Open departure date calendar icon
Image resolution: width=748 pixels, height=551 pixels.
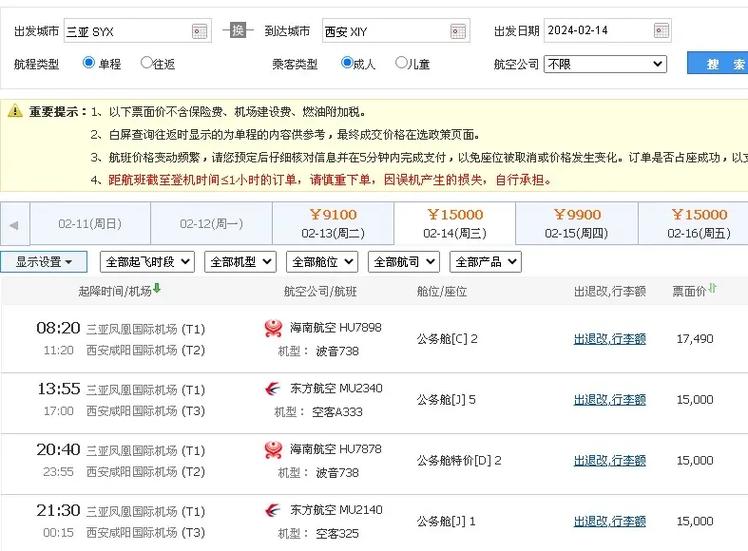point(660,31)
